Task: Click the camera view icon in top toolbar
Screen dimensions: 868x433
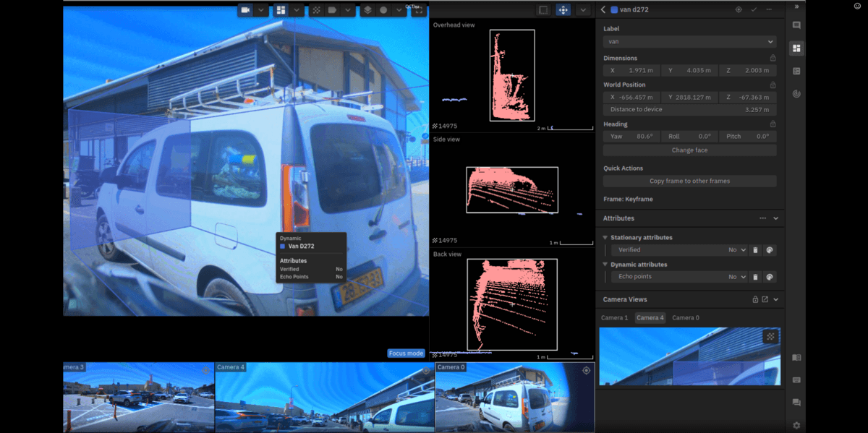Action: (x=245, y=10)
